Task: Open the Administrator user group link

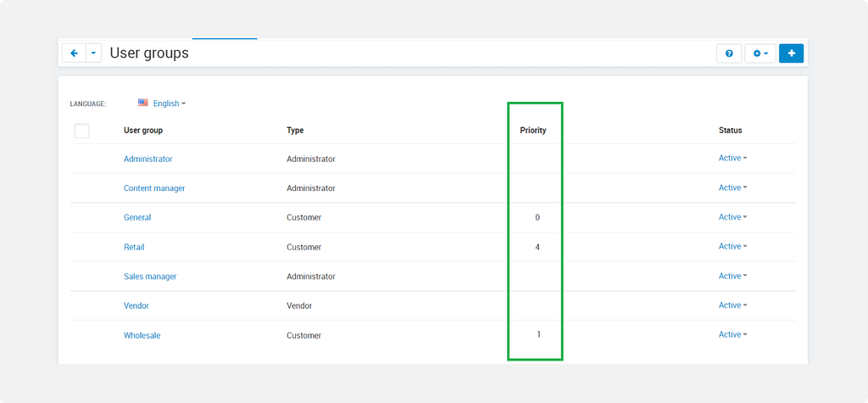Action: coord(147,159)
